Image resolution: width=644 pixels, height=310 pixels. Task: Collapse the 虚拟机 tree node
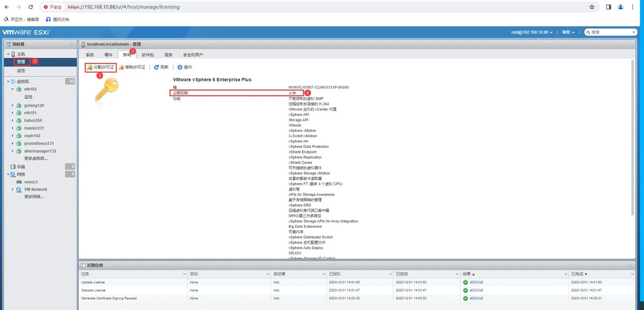click(8, 81)
